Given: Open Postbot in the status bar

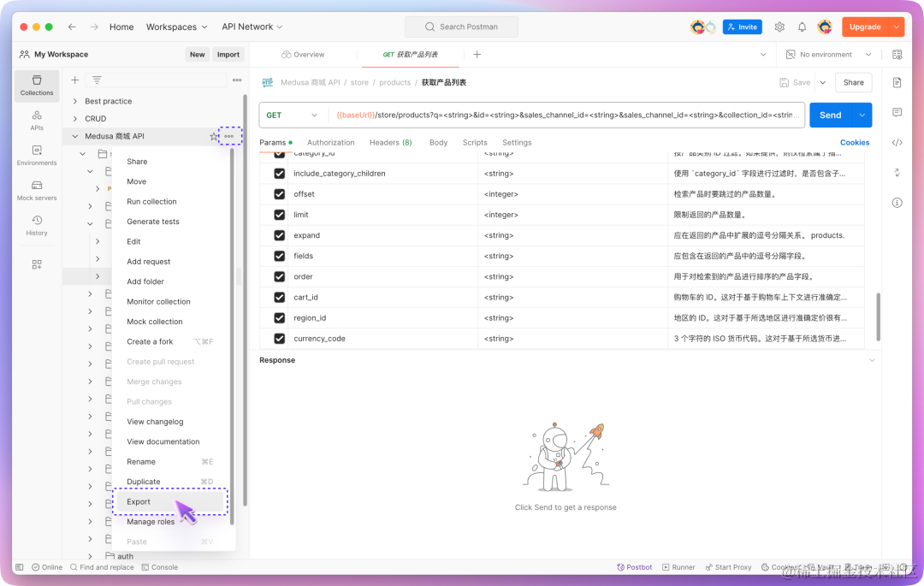Looking at the screenshot, I should [635, 567].
